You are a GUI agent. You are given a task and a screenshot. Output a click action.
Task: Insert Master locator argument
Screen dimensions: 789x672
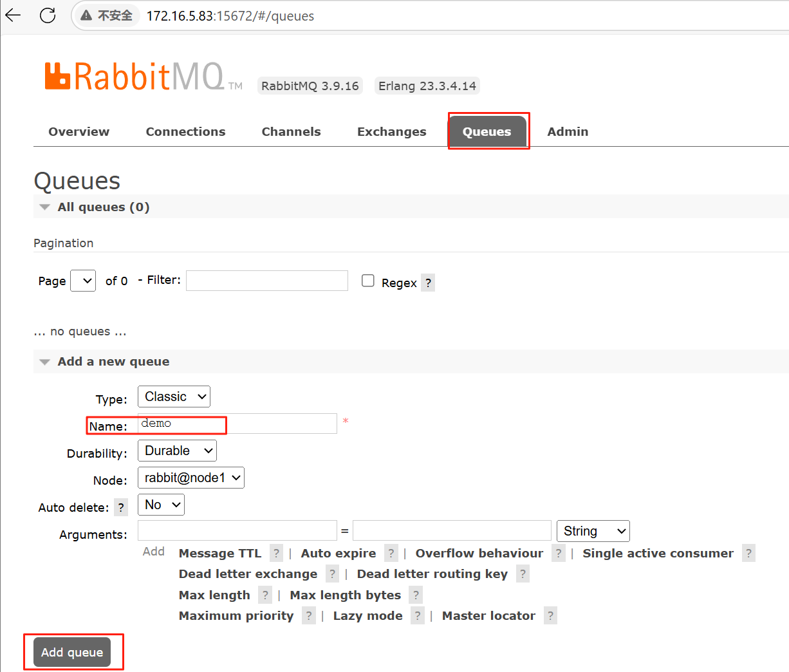(489, 615)
